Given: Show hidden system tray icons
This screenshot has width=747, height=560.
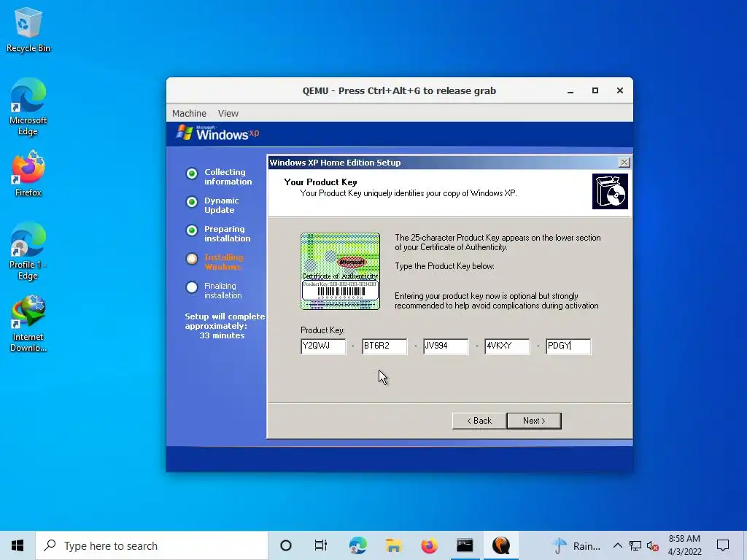Looking at the screenshot, I should (617, 545).
